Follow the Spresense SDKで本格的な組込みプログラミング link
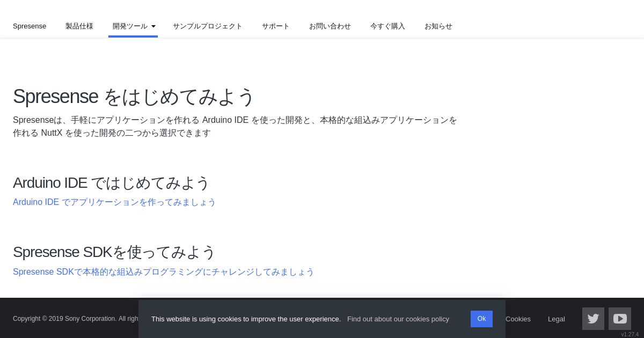This screenshot has height=338, width=644. (164, 272)
